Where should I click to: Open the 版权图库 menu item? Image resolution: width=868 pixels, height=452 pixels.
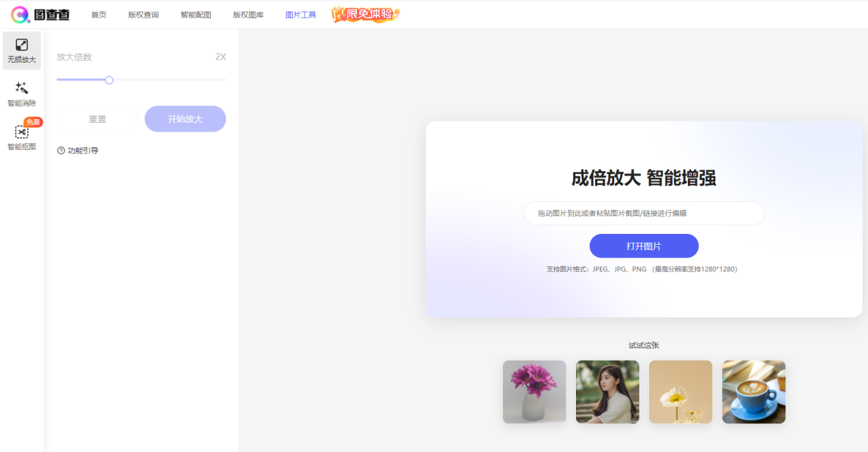click(x=248, y=14)
